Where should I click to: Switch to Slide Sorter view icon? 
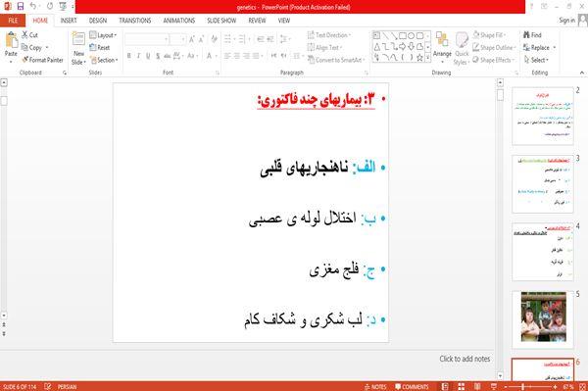point(462,386)
